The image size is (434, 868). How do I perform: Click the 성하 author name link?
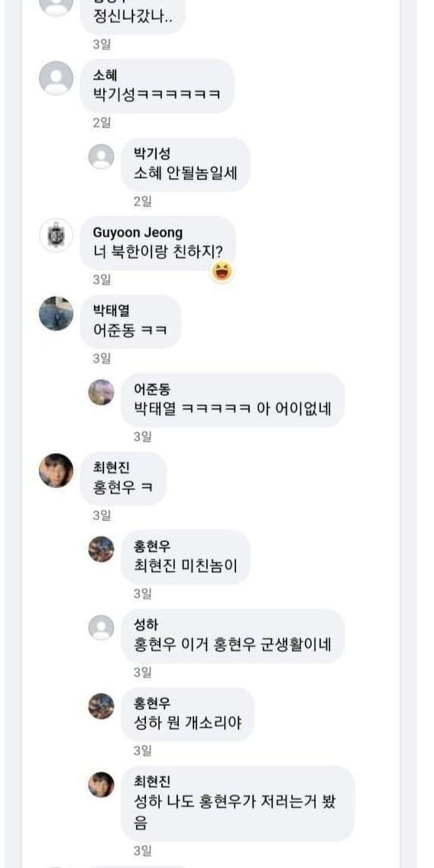[146, 625]
